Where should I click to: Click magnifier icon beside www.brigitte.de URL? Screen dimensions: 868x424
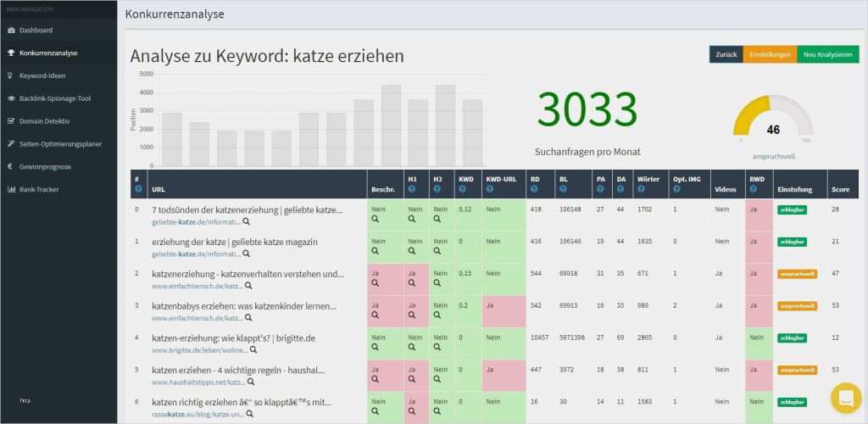pos(253,350)
